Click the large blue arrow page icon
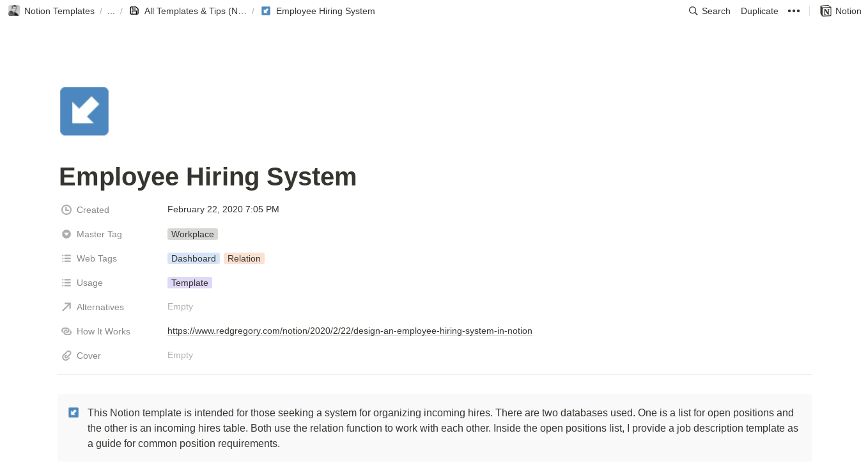The image size is (868, 463). click(x=84, y=111)
